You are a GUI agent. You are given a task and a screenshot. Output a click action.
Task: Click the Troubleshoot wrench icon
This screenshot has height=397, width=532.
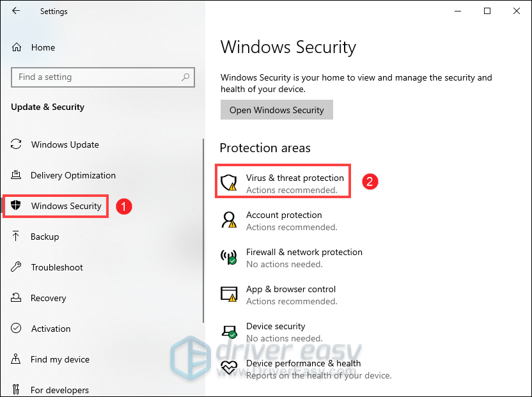point(16,267)
